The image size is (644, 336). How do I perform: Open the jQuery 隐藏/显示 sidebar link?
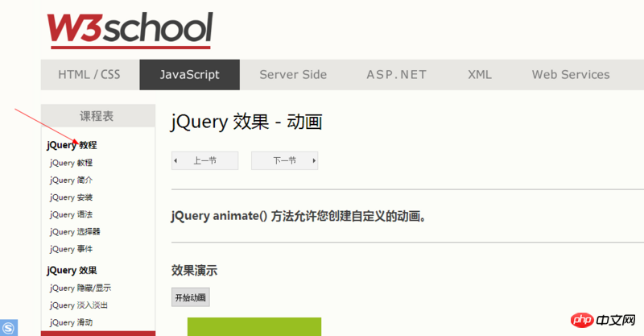[80, 288]
